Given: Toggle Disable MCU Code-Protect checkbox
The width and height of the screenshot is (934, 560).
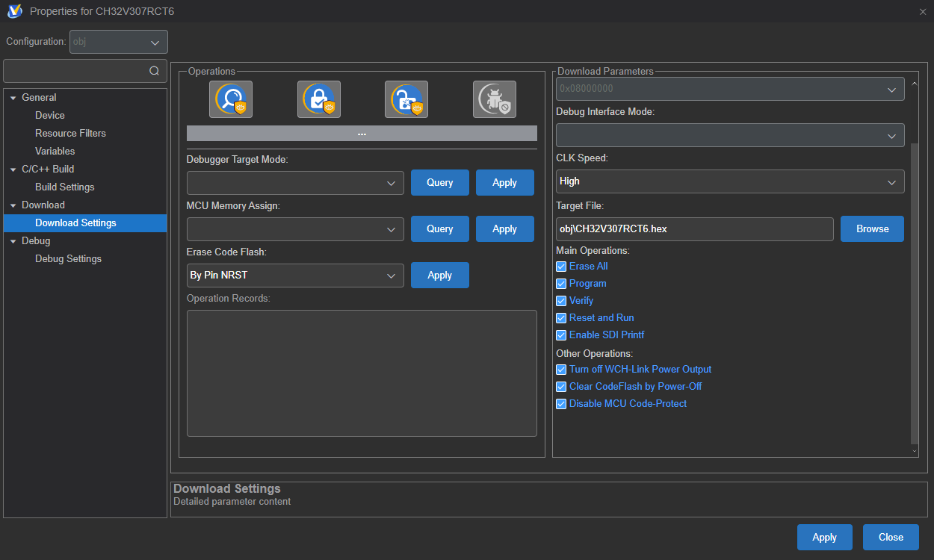Looking at the screenshot, I should [x=561, y=404].
